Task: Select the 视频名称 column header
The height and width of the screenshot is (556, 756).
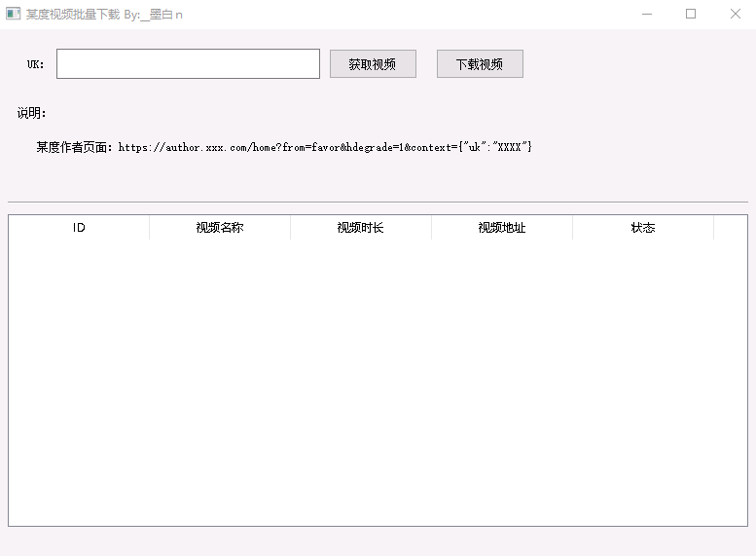Action: (x=220, y=227)
